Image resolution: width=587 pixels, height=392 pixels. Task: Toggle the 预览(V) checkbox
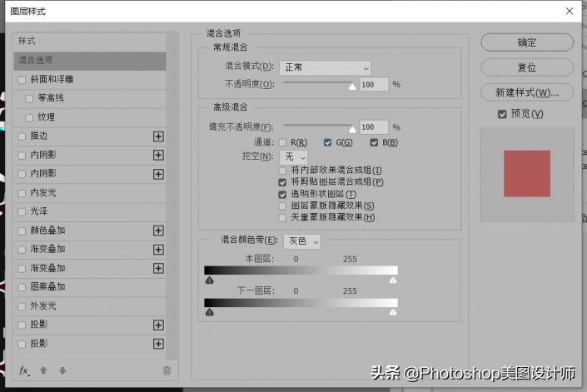(502, 114)
